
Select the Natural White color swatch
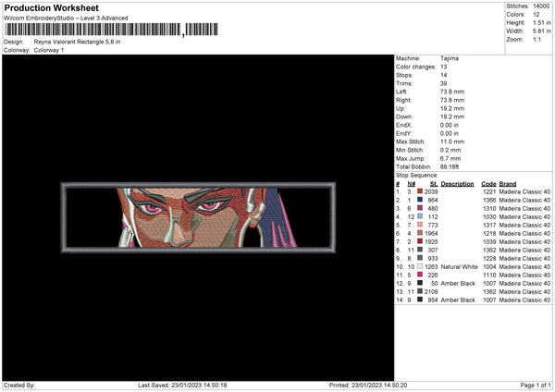[x=420, y=266]
